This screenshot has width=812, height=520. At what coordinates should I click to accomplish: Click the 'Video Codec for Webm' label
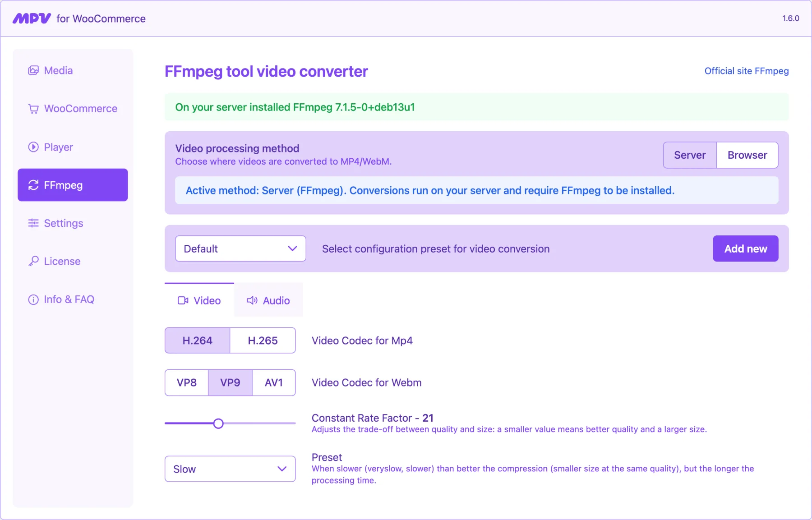(x=367, y=382)
